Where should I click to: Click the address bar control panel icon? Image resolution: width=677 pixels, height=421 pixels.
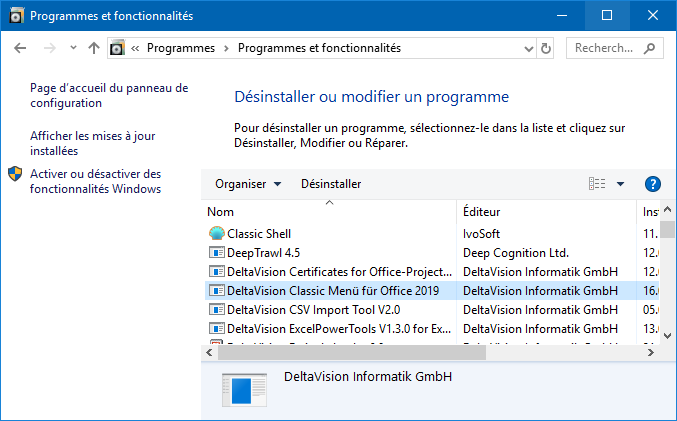pos(117,47)
